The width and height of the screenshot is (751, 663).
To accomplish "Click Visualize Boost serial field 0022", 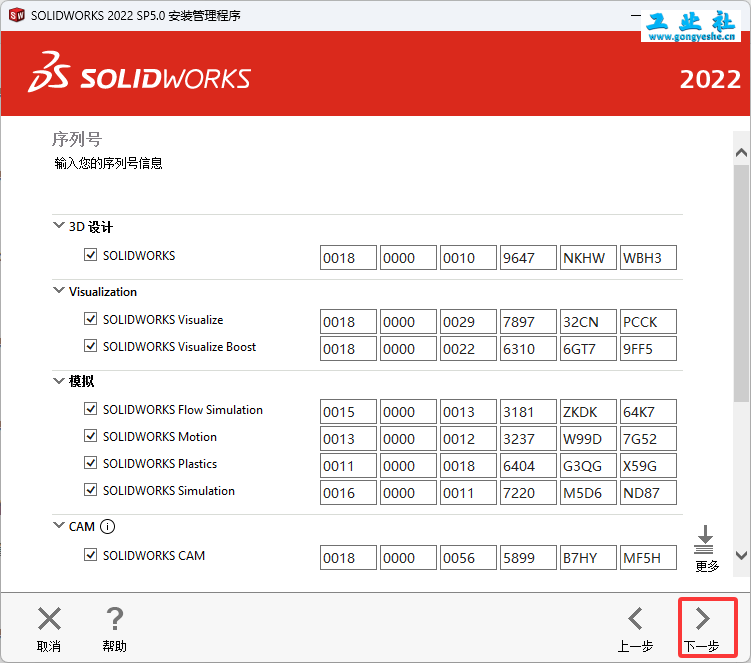I will coord(468,348).
